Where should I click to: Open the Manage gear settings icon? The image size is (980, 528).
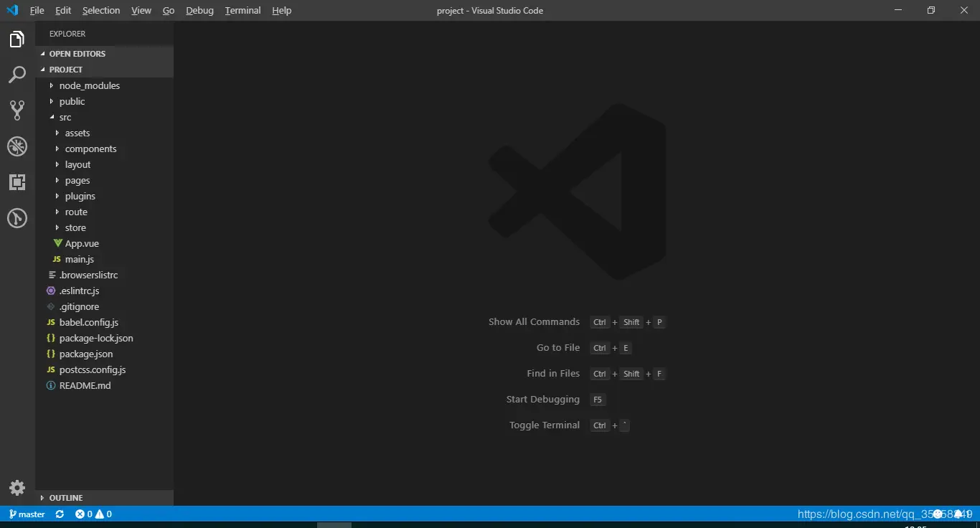pos(17,488)
